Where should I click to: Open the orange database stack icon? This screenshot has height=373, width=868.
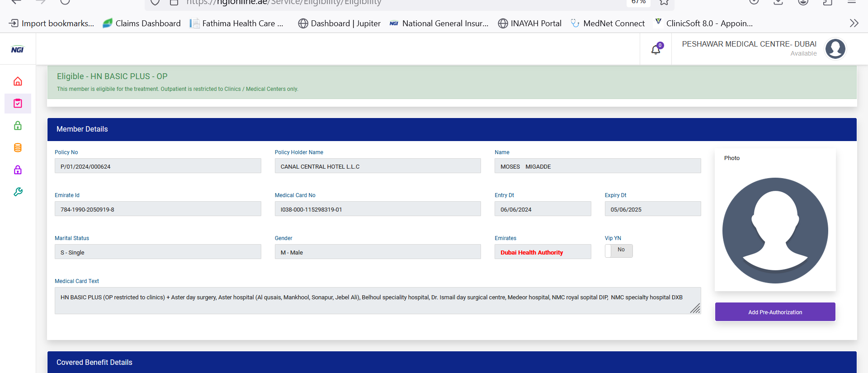tap(18, 148)
